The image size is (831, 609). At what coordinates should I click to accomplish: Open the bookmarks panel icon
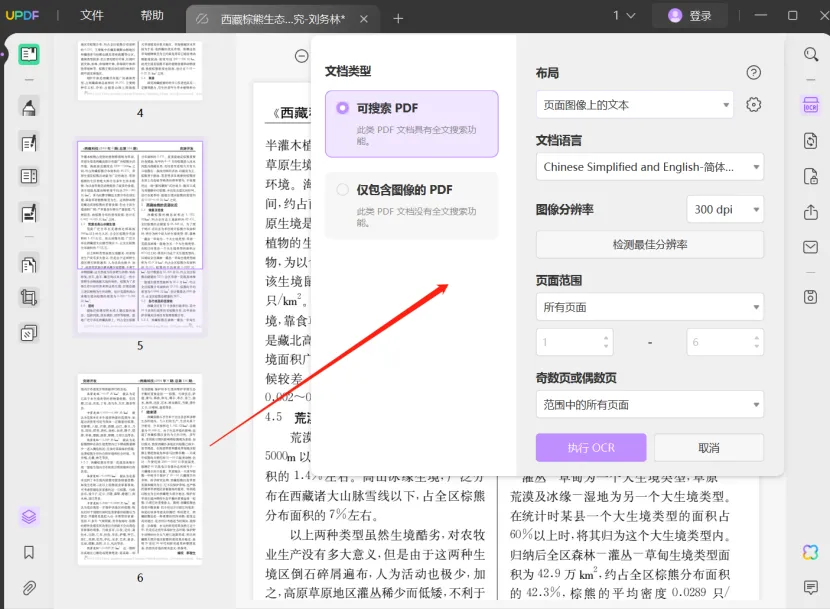(x=29, y=552)
